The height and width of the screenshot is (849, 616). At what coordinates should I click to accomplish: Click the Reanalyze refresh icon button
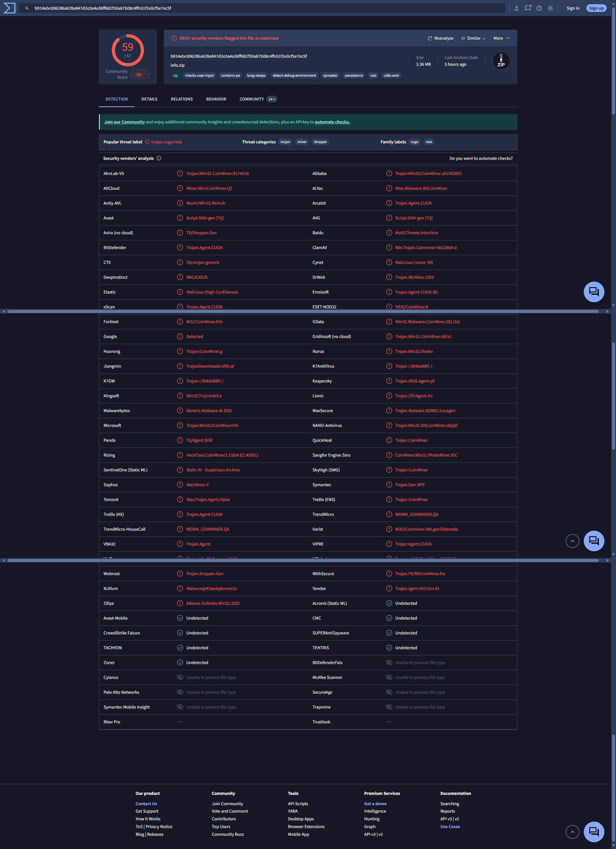click(x=440, y=38)
